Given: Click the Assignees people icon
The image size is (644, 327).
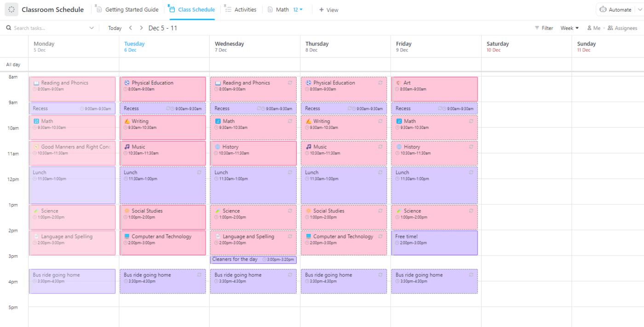Looking at the screenshot, I should tap(610, 28).
